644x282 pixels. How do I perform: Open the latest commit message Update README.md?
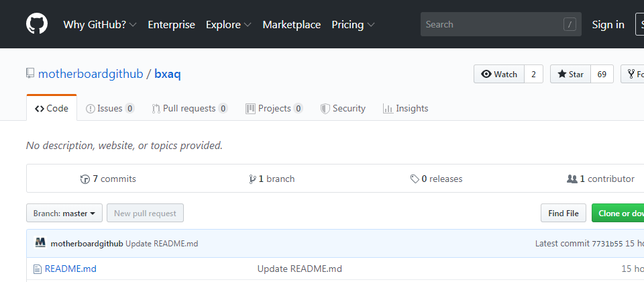coord(162,244)
